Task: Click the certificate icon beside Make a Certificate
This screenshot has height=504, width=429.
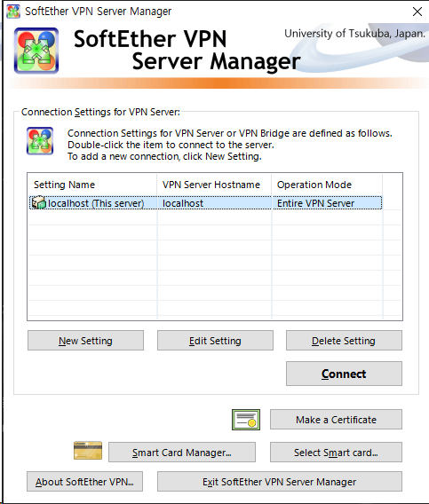Action: tap(246, 420)
